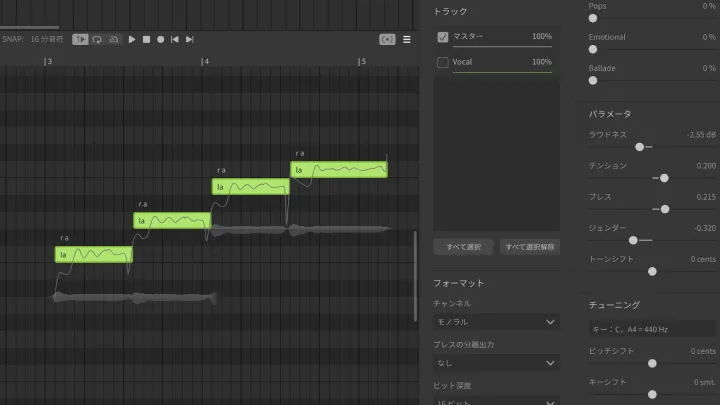Image resolution: width=720 pixels, height=405 pixels.
Task: Click measure 5 marker on ruler
Action: coord(362,62)
